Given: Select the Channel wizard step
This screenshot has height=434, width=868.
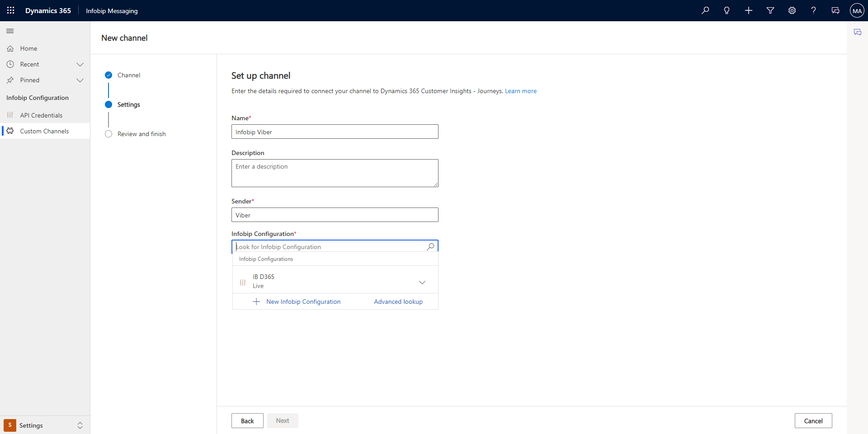Looking at the screenshot, I should (123, 75).
